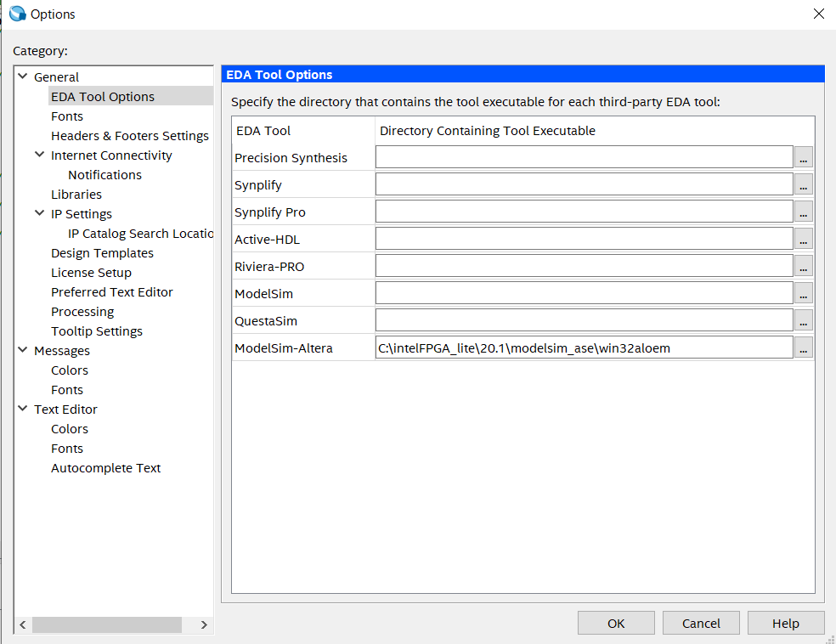
Task: Browse for Riviera-PRO directory
Action: pyautogui.click(x=804, y=266)
